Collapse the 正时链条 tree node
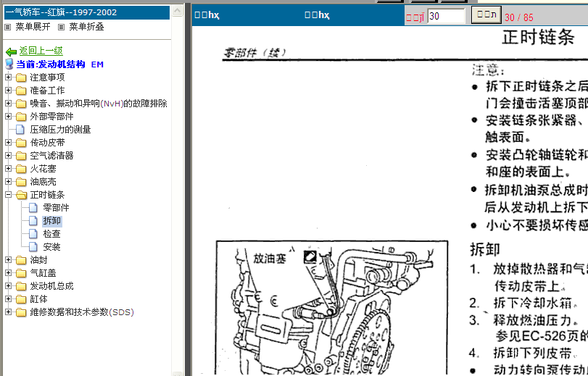This screenshot has height=376, width=588. click(8, 195)
